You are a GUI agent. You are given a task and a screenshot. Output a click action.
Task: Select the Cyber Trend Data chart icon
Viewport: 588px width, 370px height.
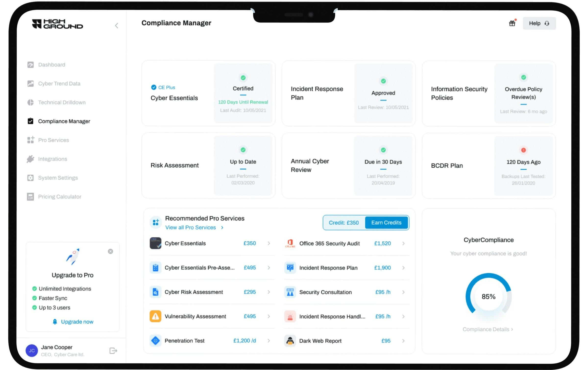[x=31, y=83]
